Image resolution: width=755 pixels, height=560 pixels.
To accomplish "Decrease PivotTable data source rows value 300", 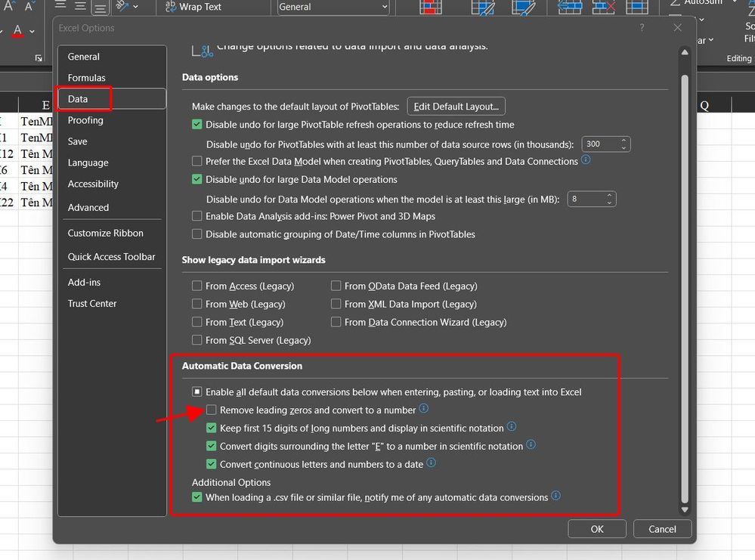I will point(623,147).
